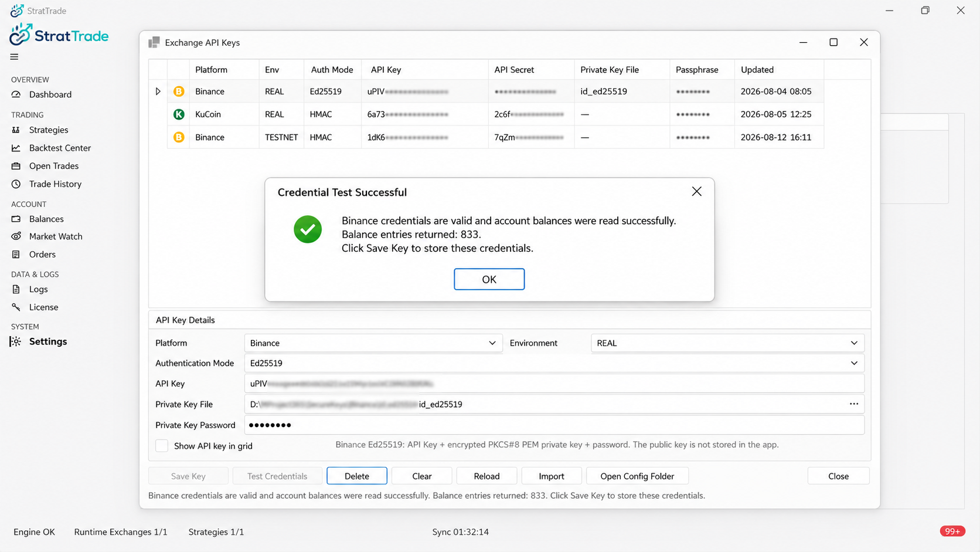Close the Credential Test Successful dialog

[696, 192]
